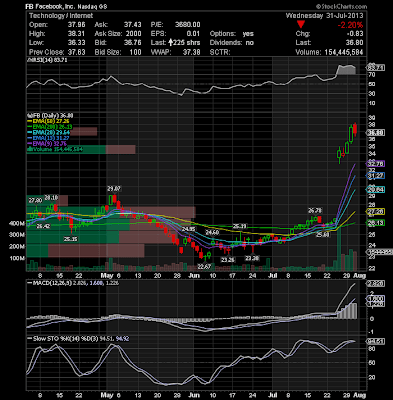Click the Ask Size: 2000 value
This screenshot has width=393, height=400.
tap(118, 34)
